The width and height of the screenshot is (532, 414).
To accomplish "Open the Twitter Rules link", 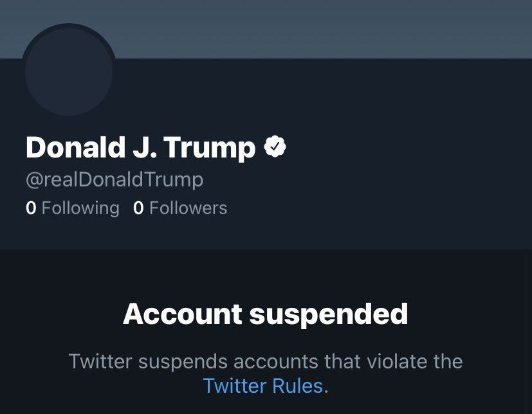I will (x=262, y=386).
